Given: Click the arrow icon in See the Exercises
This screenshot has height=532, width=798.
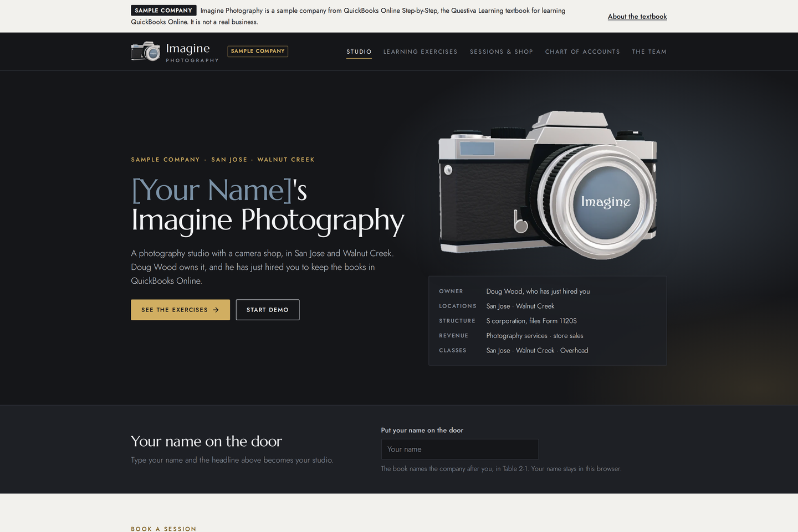Looking at the screenshot, I should [x=216, y=310].
